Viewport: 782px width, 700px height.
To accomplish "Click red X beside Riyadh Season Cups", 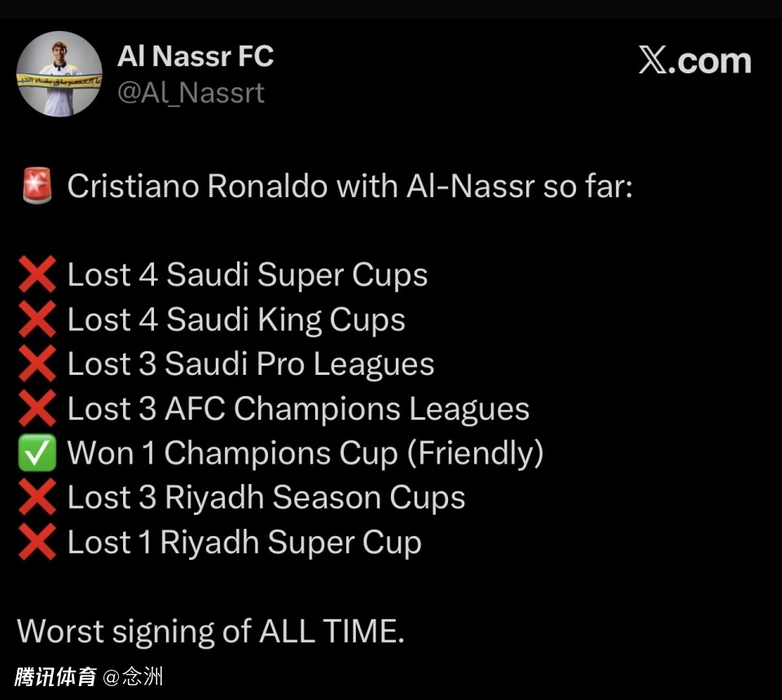I will 37,498.
